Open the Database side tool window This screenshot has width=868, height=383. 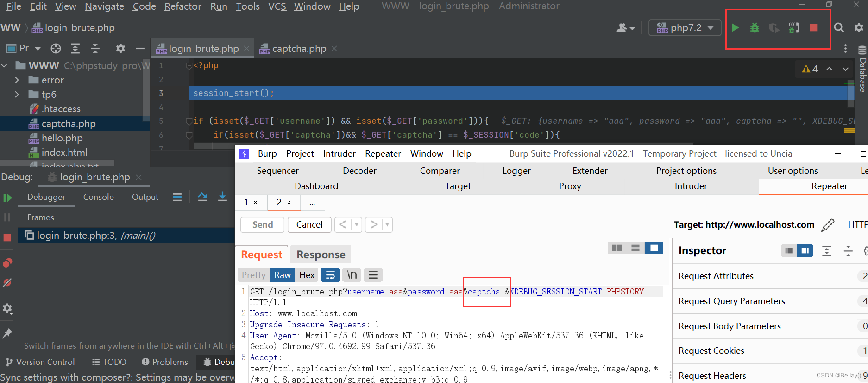862,70
